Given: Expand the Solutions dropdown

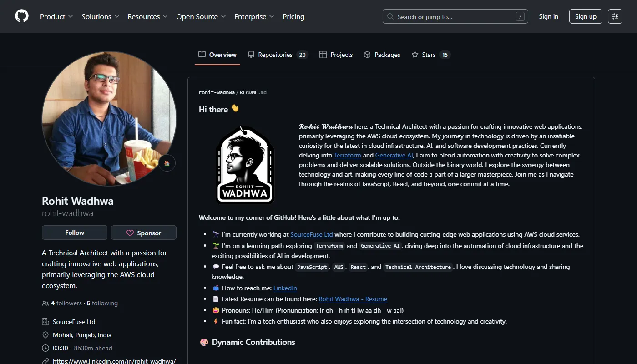Looking at the screenshot, I should 101,16.
